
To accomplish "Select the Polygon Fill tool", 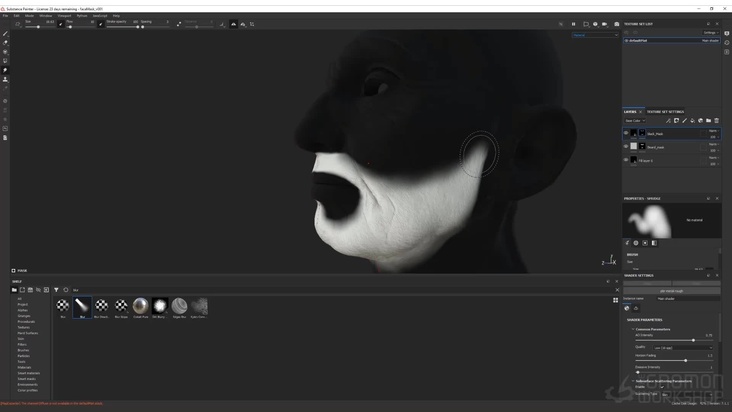I will coord(5,60).
